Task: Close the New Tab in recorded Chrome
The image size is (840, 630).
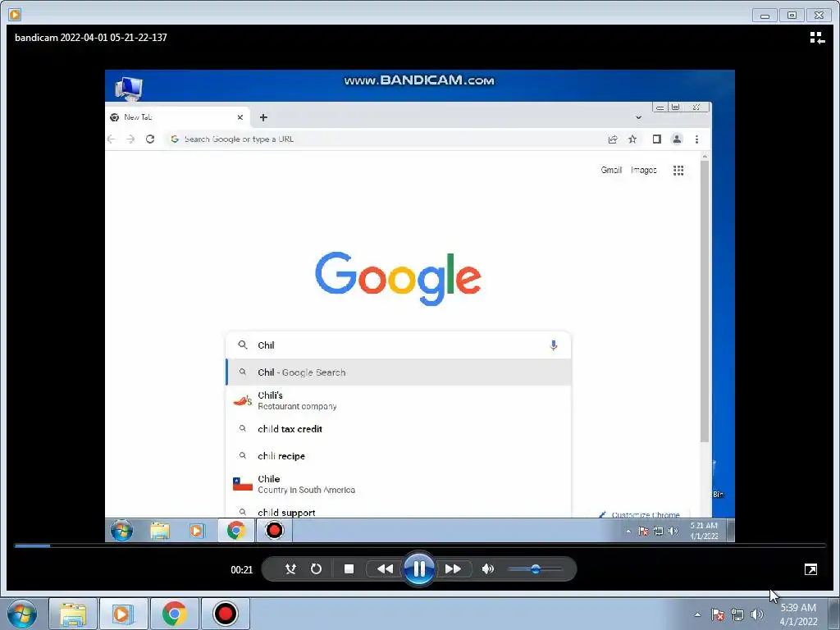Action: click(240, 117)
